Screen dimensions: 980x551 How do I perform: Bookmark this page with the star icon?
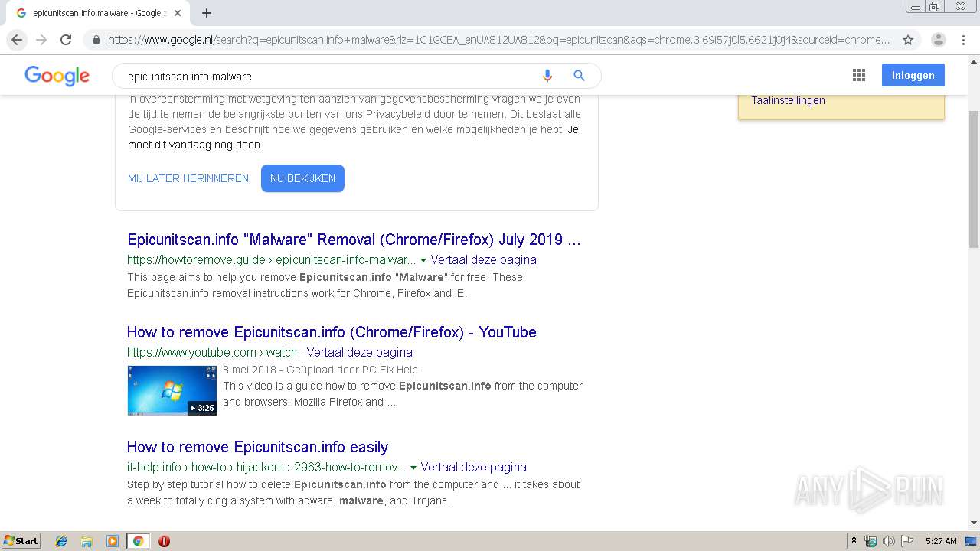908,40
